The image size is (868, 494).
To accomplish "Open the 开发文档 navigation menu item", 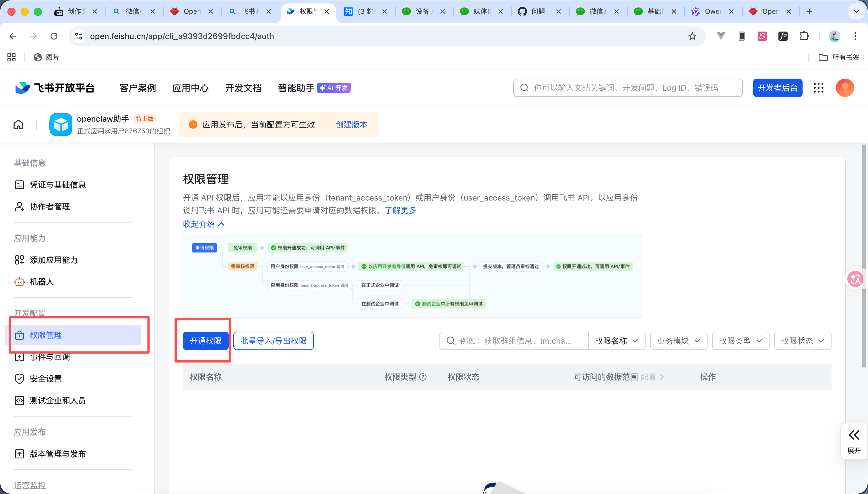I will coord(243,87).
